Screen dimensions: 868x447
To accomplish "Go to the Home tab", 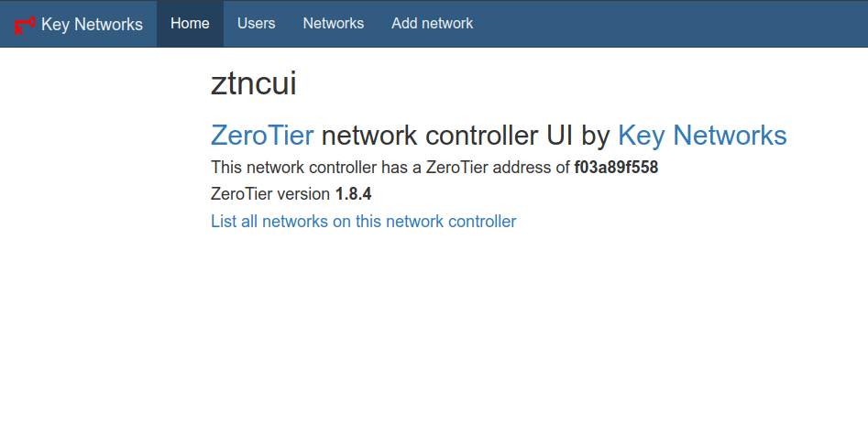I will (190, 24).
